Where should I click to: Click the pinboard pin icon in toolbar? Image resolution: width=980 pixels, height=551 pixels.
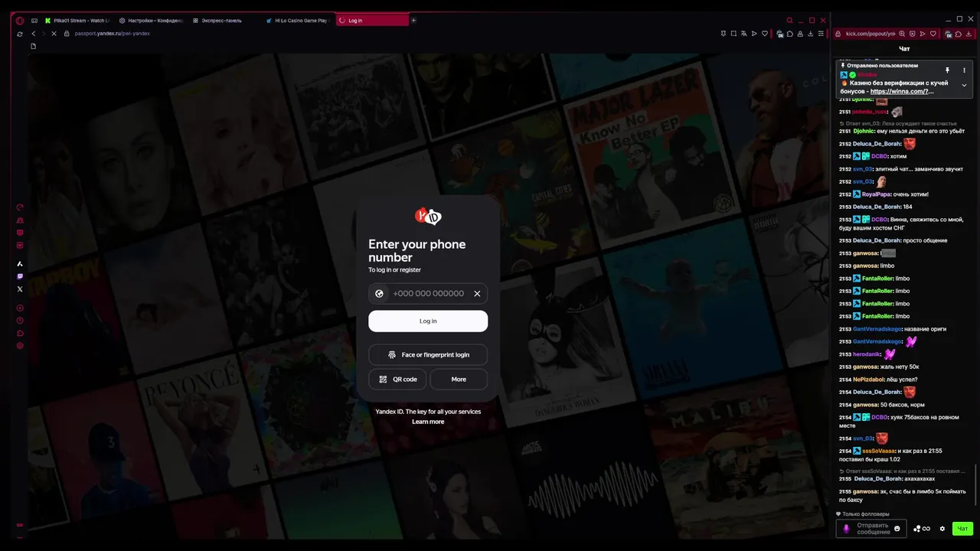[724, 34]
